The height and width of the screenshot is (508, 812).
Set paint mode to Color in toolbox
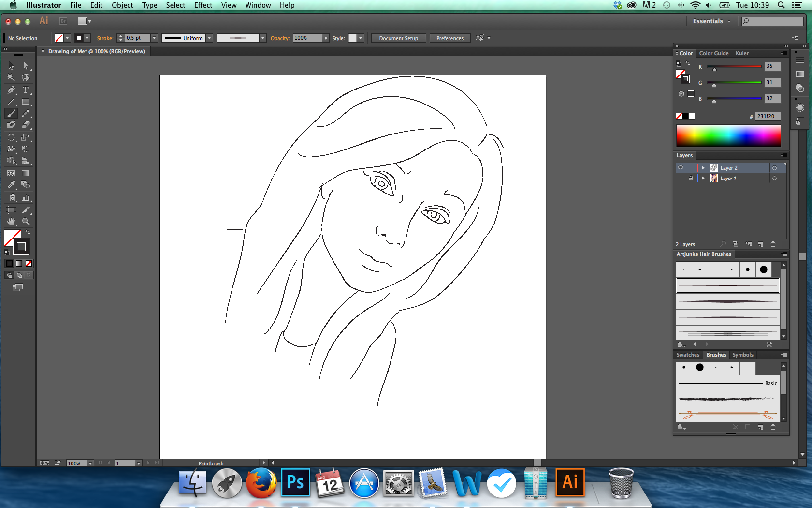(x=9, y=263)
